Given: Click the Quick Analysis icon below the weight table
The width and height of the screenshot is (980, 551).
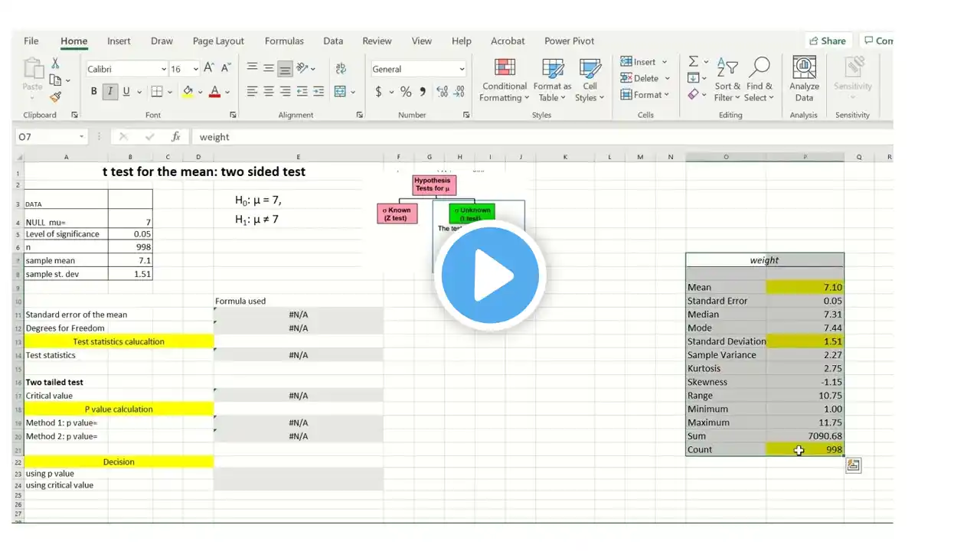Looking at the screenshot, I should pyautogui.click(x=853, y=465).
